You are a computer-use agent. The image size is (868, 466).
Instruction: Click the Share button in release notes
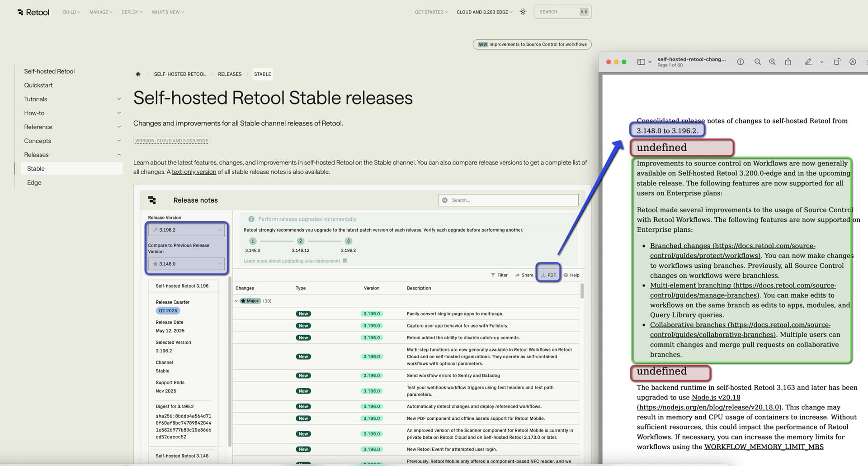[524, 275]
